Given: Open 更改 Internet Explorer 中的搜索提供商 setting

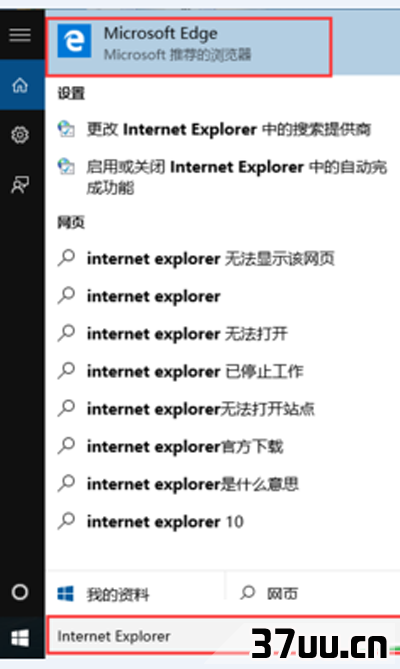Looking at the screenshot, I should click(x=214, y=129).
